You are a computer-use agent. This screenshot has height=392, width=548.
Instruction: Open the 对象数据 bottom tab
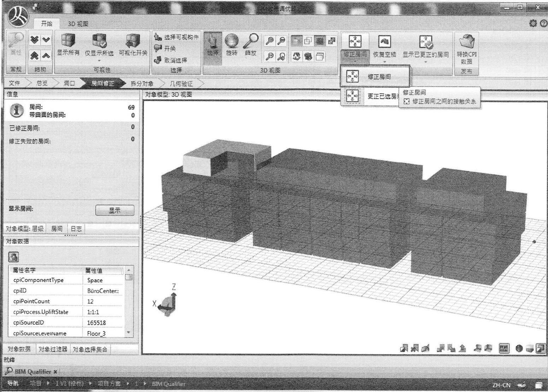pyautogui.click(x=19, y=349)
